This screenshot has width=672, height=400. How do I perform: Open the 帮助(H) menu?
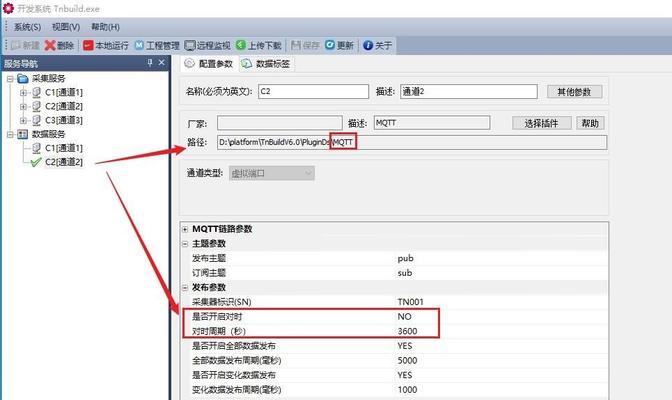[x=105, y=27]
